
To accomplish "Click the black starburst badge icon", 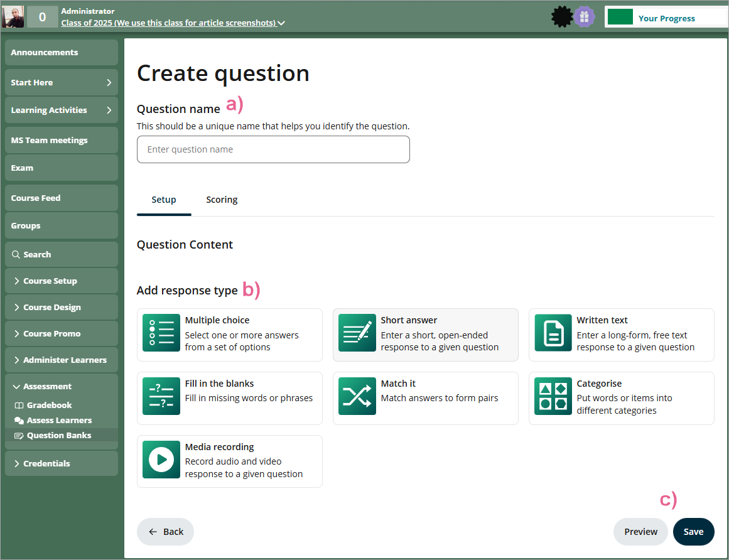I will [561, 17].
